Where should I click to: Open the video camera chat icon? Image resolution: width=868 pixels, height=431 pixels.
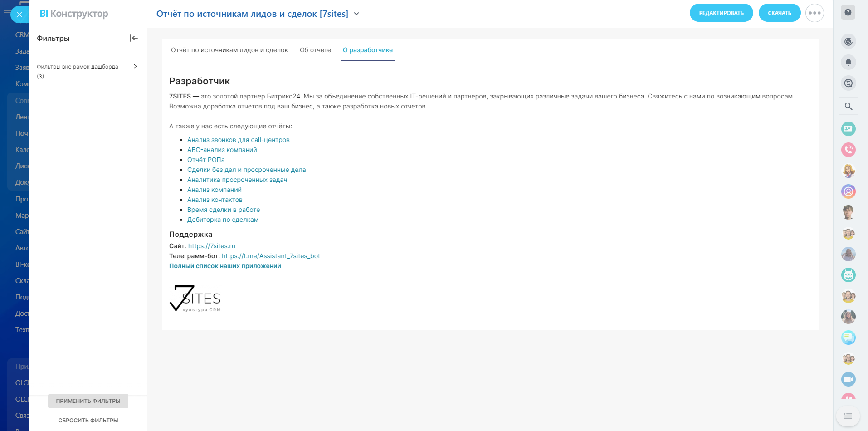tap(848, 379)
